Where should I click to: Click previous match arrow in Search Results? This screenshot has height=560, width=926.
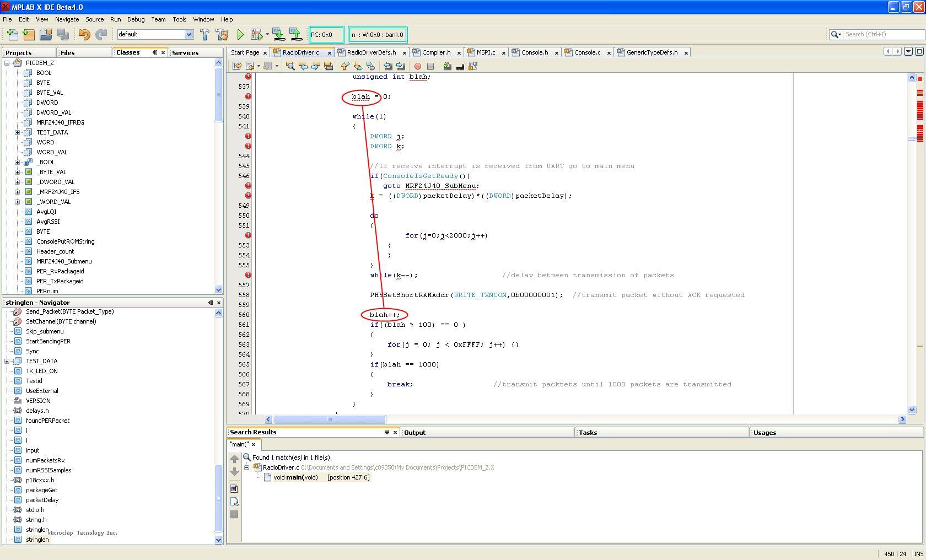click(x=234, y=459)
